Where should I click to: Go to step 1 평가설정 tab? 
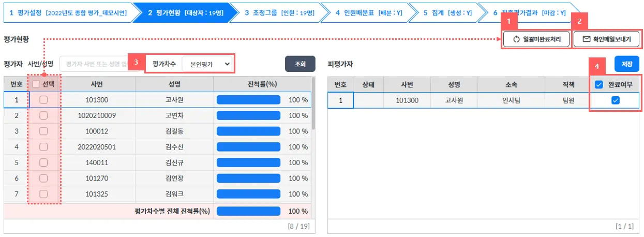[67, 11]
